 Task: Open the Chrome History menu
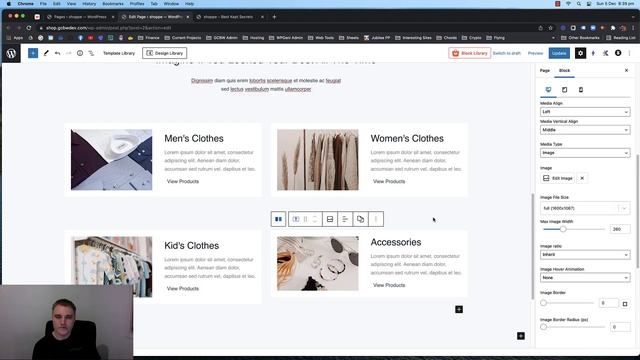[x=89, y=4]
